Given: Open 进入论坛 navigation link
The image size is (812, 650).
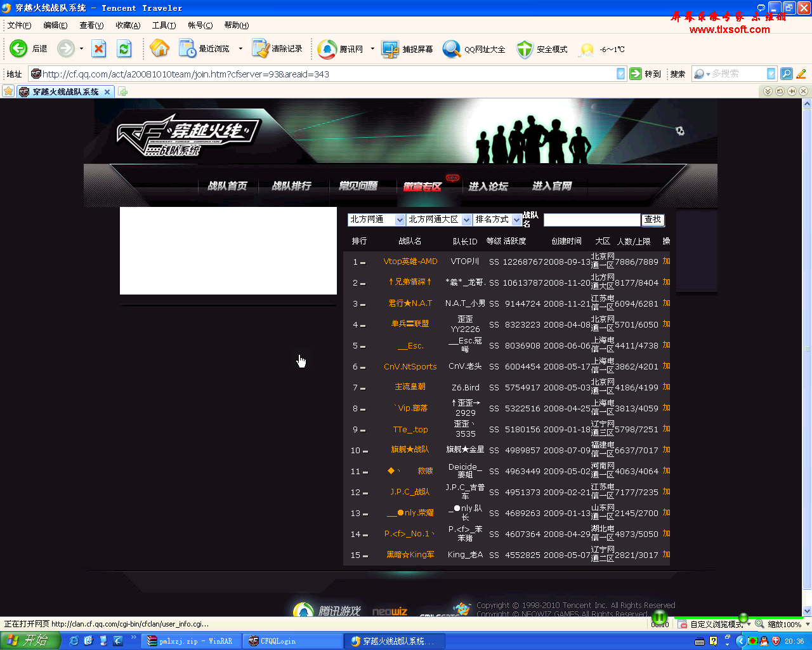Looking at the screenshot, I should click(x=488, y=186).
